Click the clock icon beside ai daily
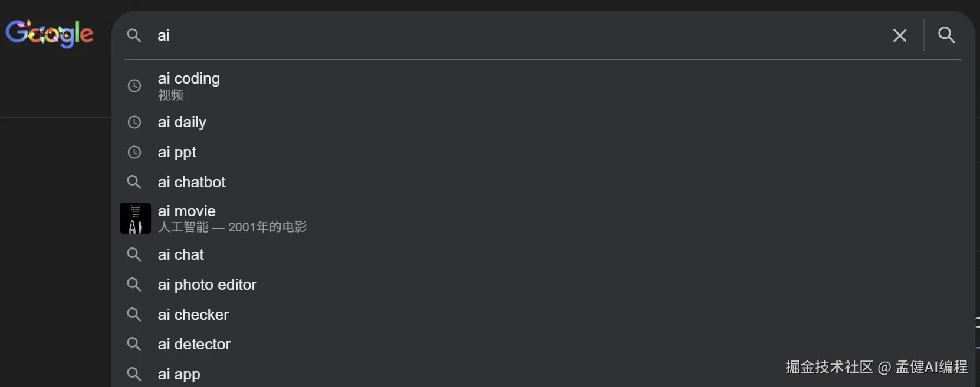 tap(134, 123)
